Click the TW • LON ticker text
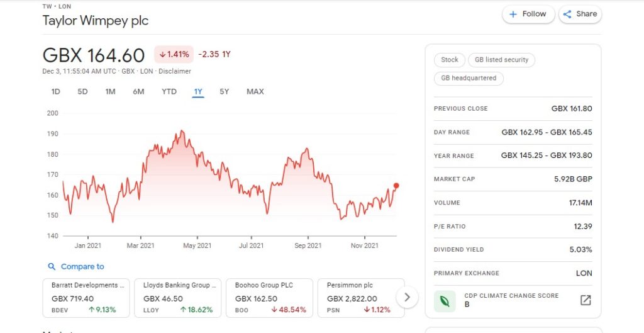This screenshot has height=333, width=644. click(57, 6)
